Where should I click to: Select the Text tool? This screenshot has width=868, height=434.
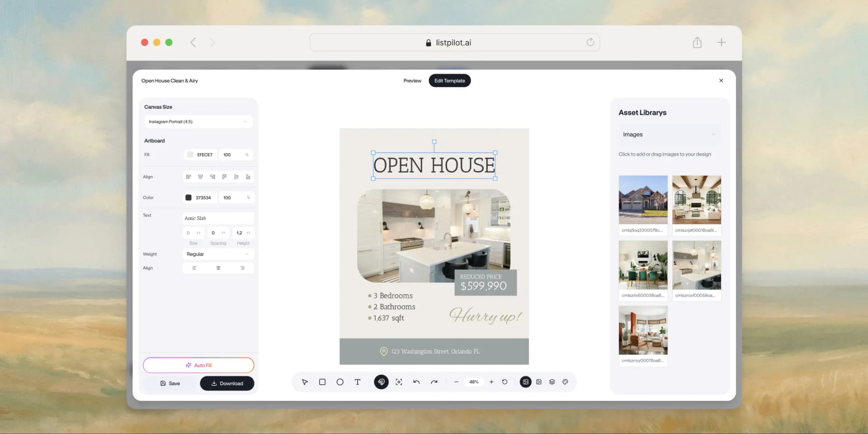tap(357, 382)
